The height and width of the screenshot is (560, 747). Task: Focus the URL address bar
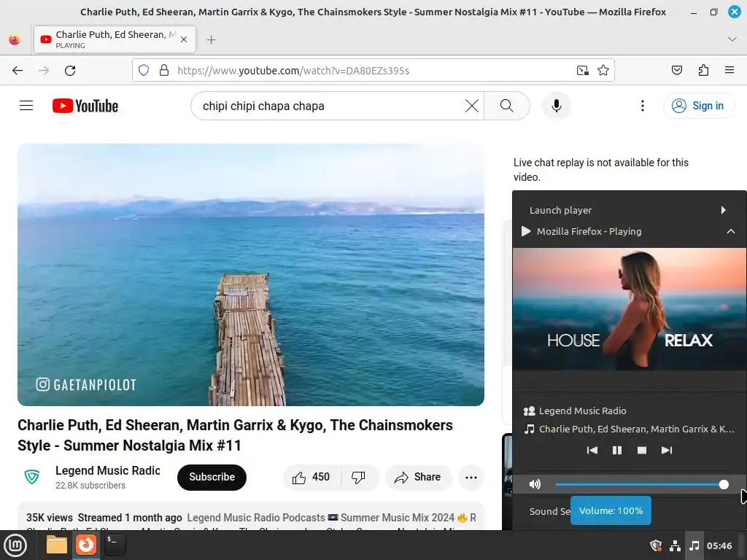[374, 71]
